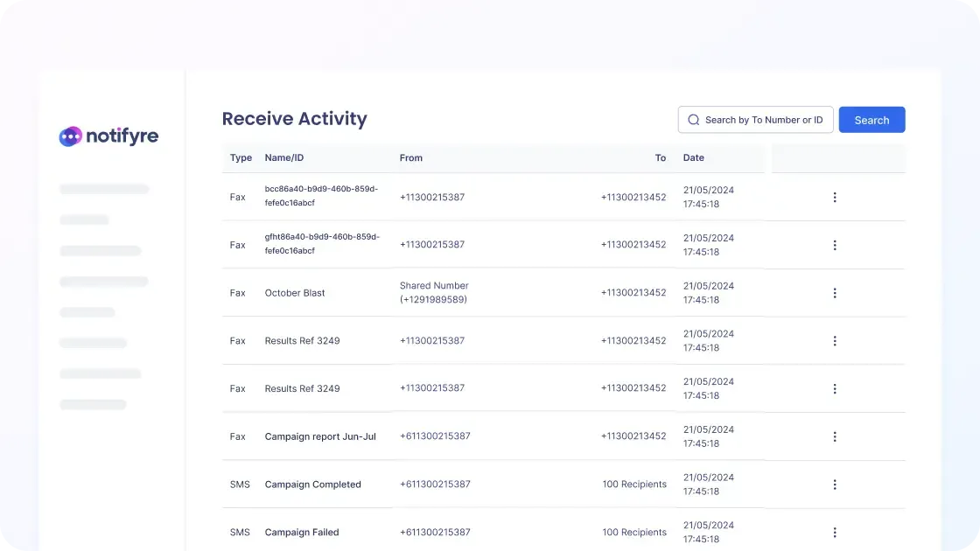Click the From column header
This screenshot has height=551, width=980.
click(411, 158)
